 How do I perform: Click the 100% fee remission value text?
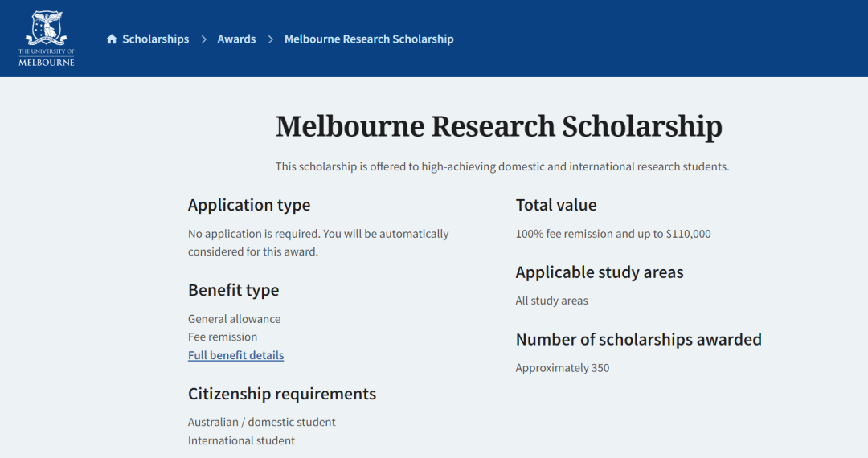pyautogui.click(x=613, y=234)
